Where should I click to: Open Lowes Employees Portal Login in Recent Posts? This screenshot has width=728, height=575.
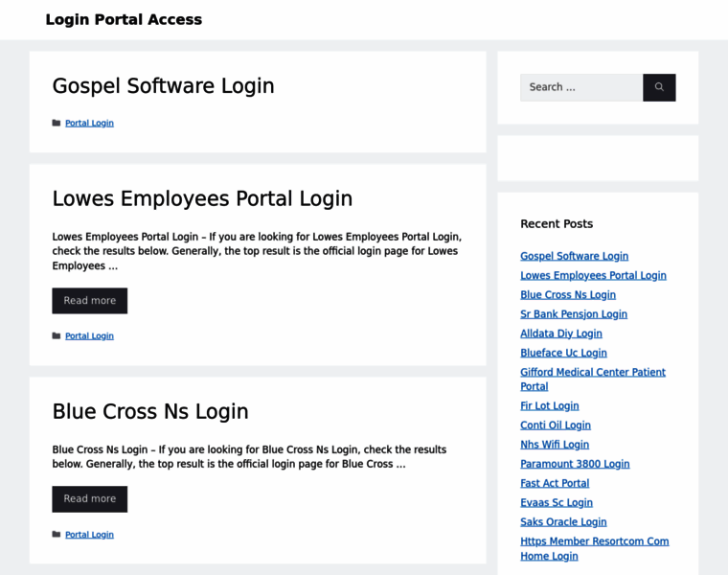point(593,275)
